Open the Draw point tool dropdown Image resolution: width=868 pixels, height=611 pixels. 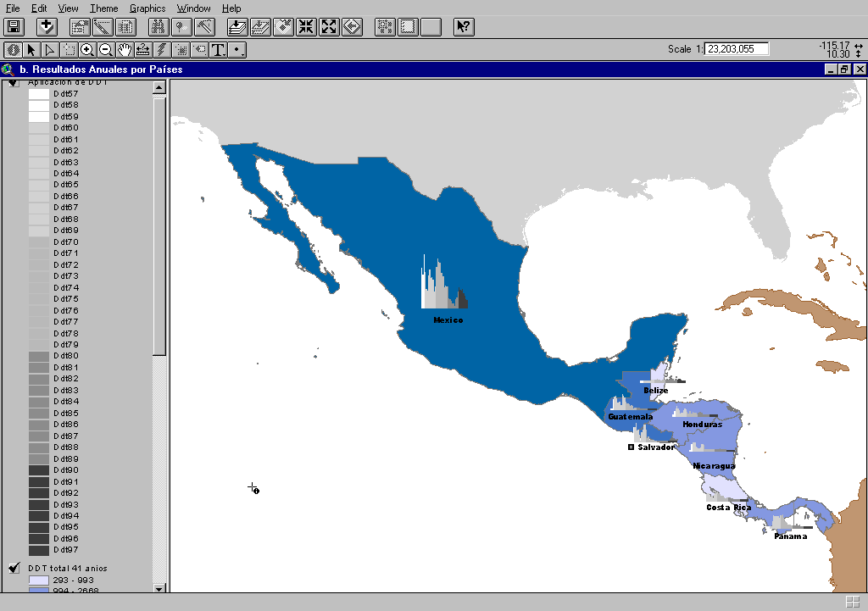click(237, 50)
